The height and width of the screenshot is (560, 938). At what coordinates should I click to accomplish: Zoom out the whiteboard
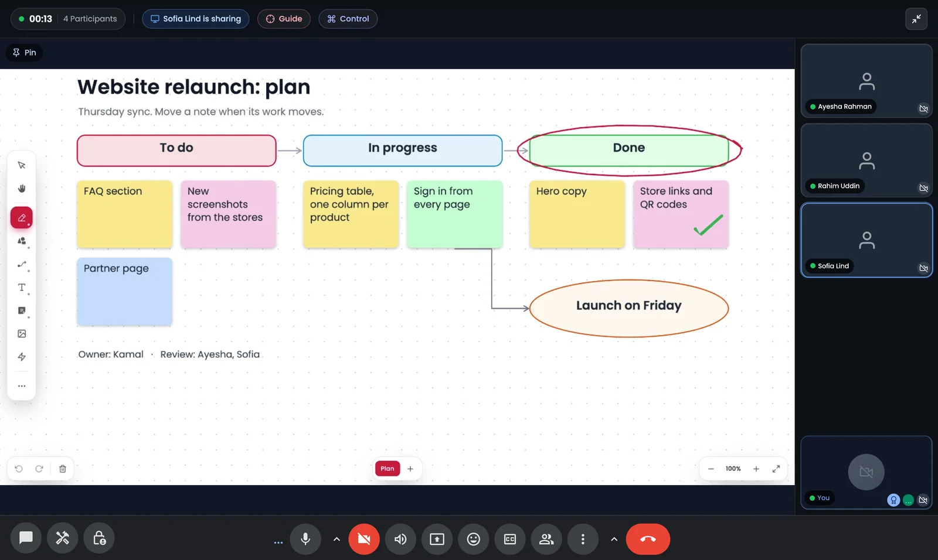pyautogui.click(x=711, y=469)
